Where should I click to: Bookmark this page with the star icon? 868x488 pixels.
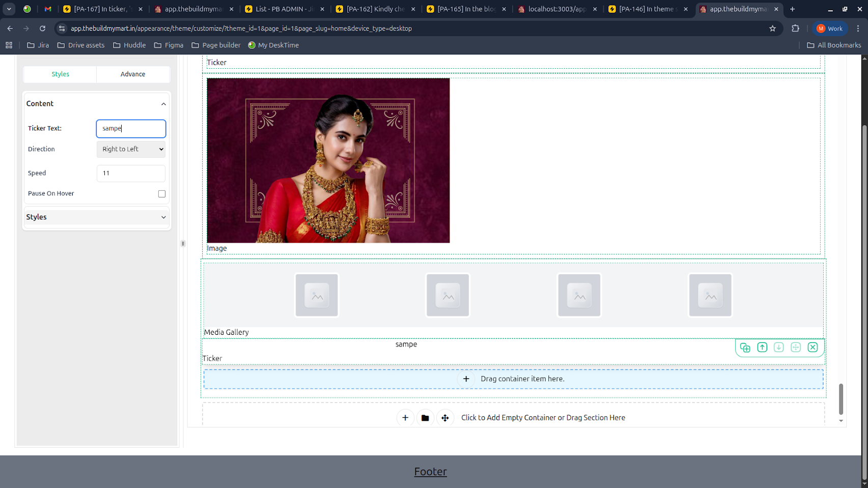coord(773,28)
